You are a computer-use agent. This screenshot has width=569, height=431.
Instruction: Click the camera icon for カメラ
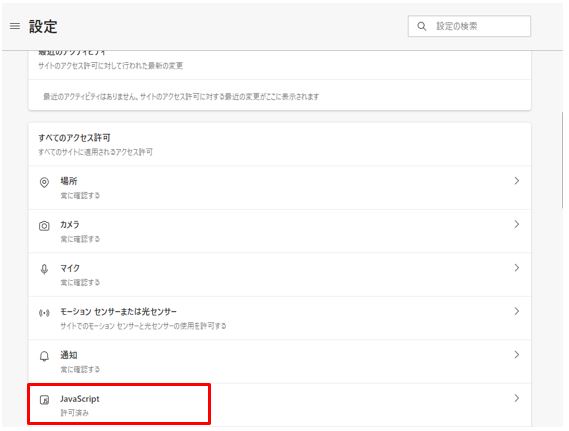tap(44, 226)
